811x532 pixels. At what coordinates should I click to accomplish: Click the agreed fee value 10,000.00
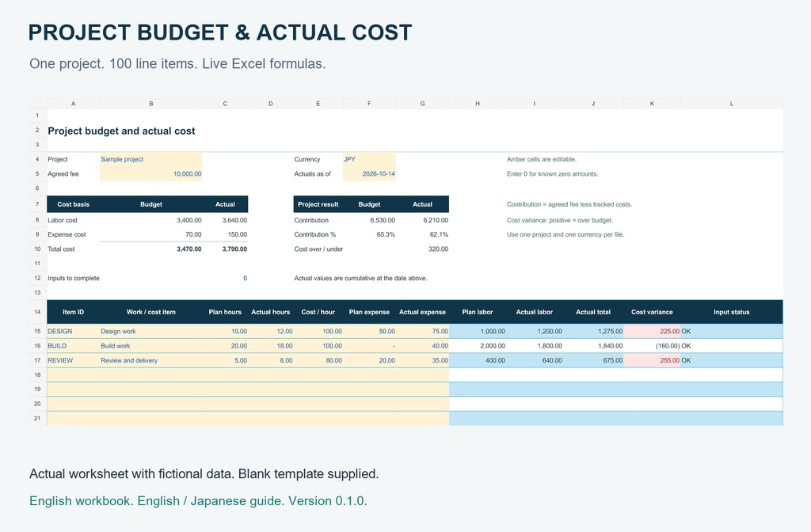click(x=151, y=173)
